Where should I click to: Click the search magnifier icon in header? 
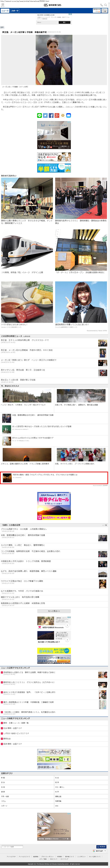106,5
